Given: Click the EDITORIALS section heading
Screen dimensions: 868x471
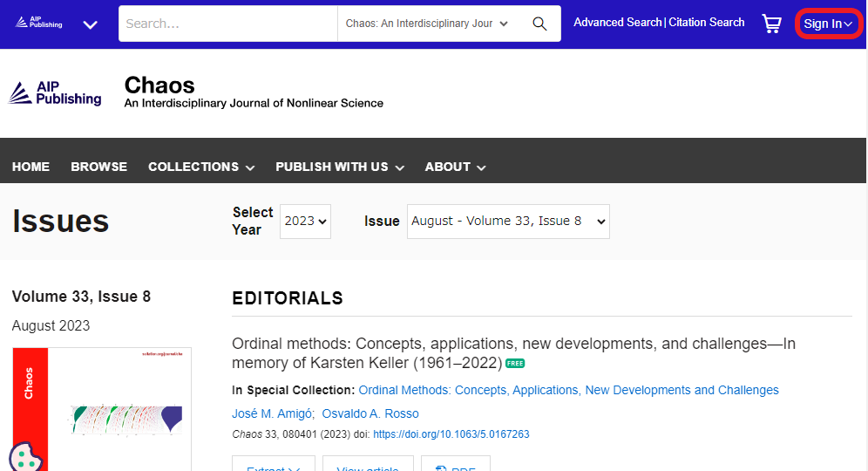Looking at the screenshot, I should click(x=288, y=298).
